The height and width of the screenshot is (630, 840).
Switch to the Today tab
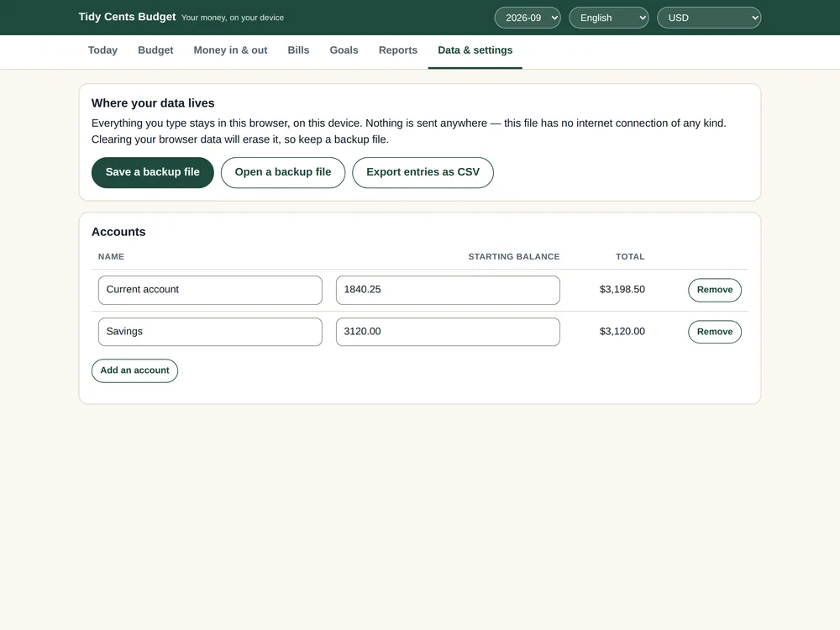click(x=102, y=50)
